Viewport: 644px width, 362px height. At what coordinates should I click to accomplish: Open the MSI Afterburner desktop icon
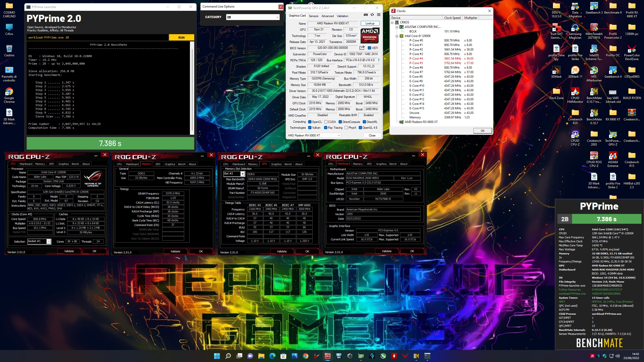click(594, 74)
